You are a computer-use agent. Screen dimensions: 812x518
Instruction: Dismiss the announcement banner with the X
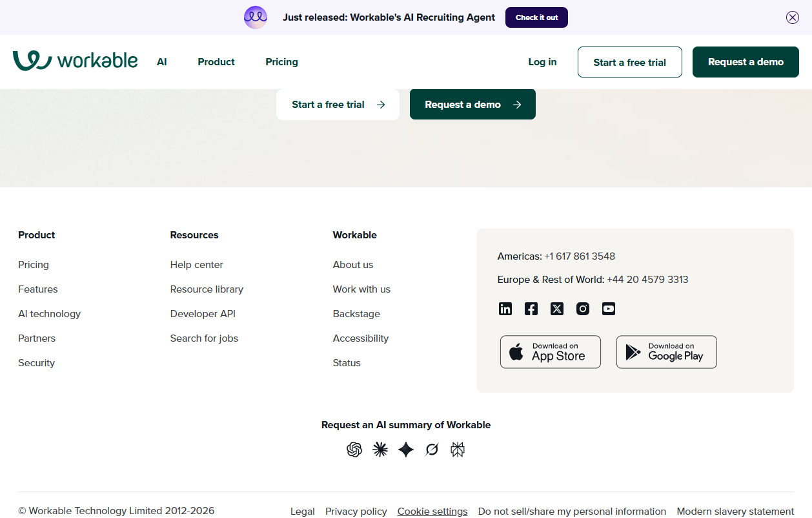click(793, 17)
